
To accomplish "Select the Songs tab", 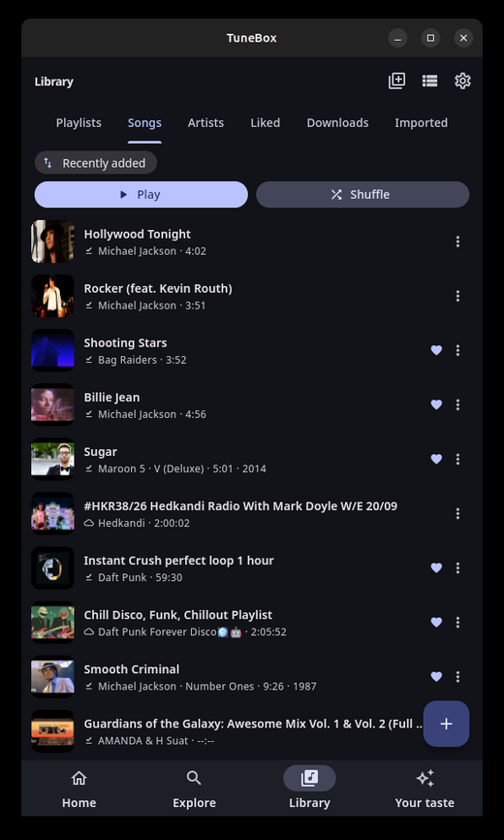I will point(144,122).
